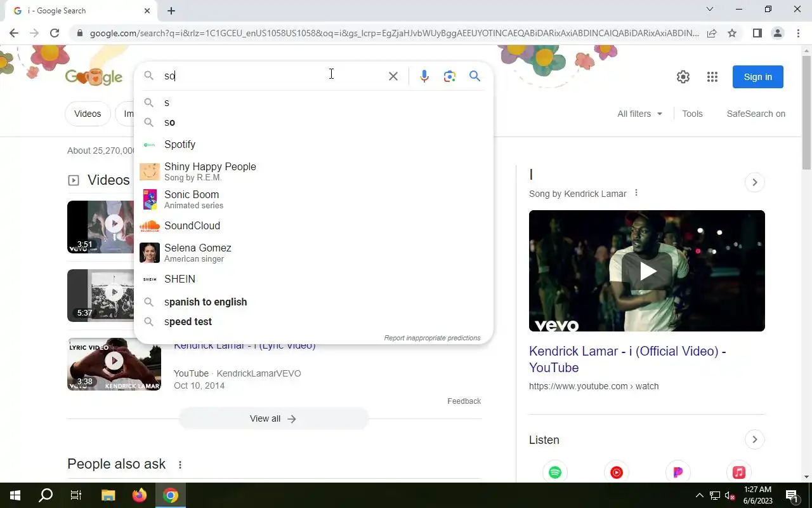Listen on YouTube Music icon
This screenshot has height=508, width=812.
coord(617,472)
